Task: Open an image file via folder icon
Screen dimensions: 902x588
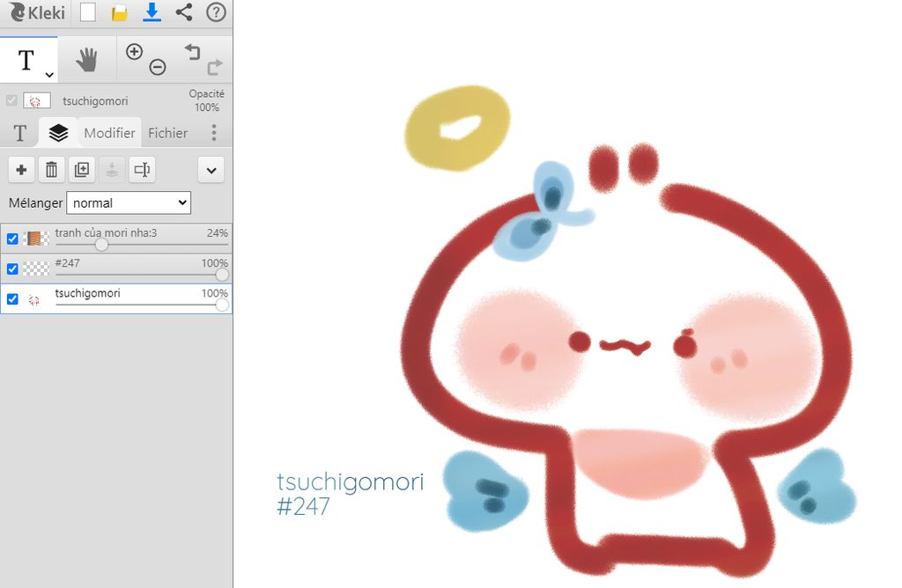Action: pos(119,12)
